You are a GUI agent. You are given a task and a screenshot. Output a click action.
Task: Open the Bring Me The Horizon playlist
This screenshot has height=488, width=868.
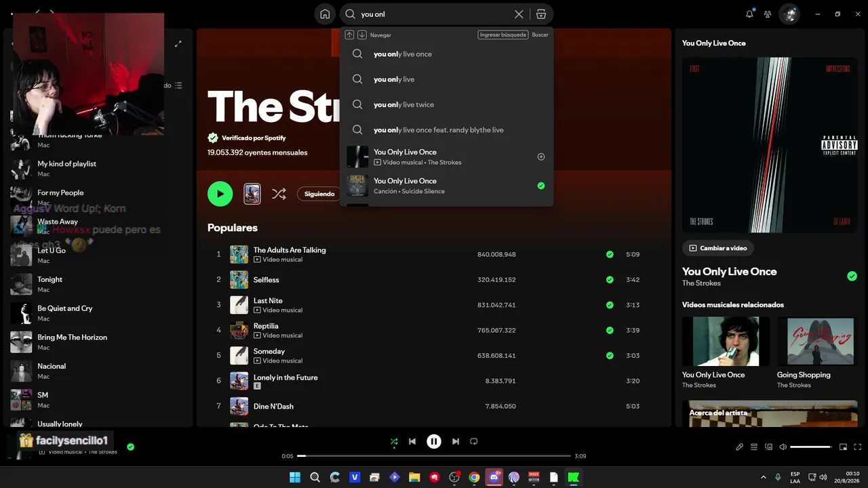coord(98,342)
